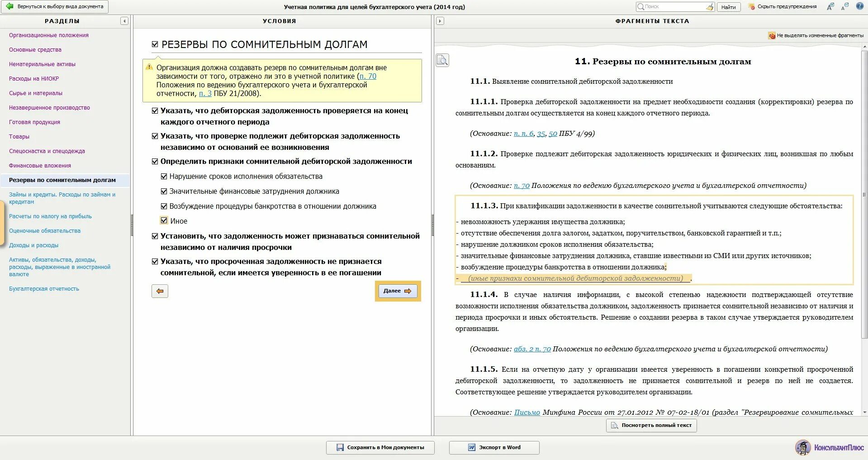Image resolution: width=868 pixels, height=460 pixels.
Task: Click the Далее button
Action: coord(398,291)
